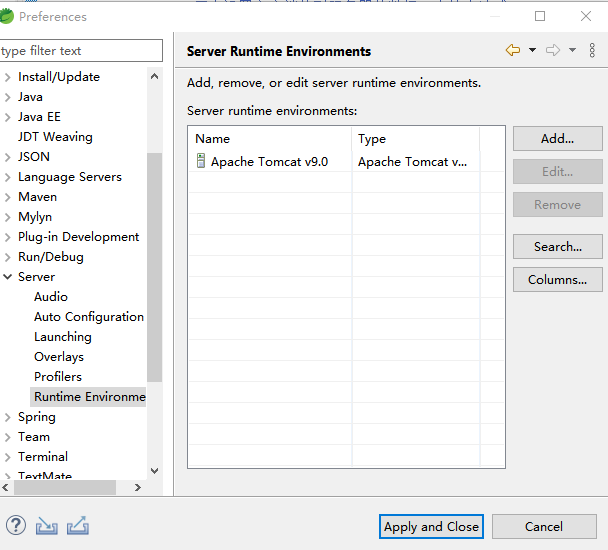The image size is (608, 550).
Task: Expand the Team tree node
Action: [x=7, y=437]
